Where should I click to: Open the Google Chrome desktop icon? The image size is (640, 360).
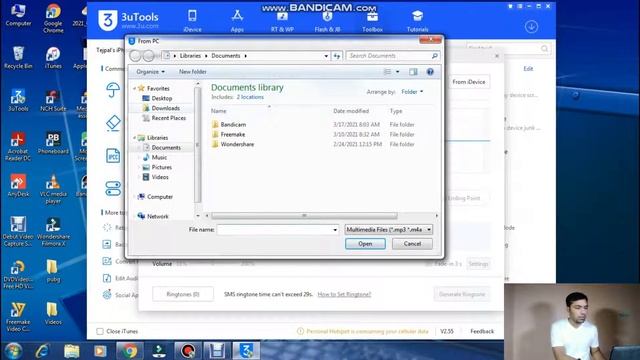[x=53, y=18]
